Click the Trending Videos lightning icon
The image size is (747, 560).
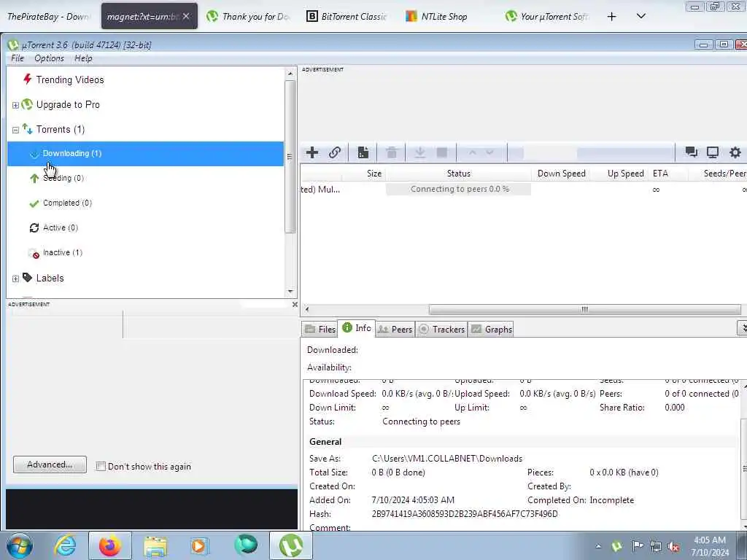tap(28, 79)
